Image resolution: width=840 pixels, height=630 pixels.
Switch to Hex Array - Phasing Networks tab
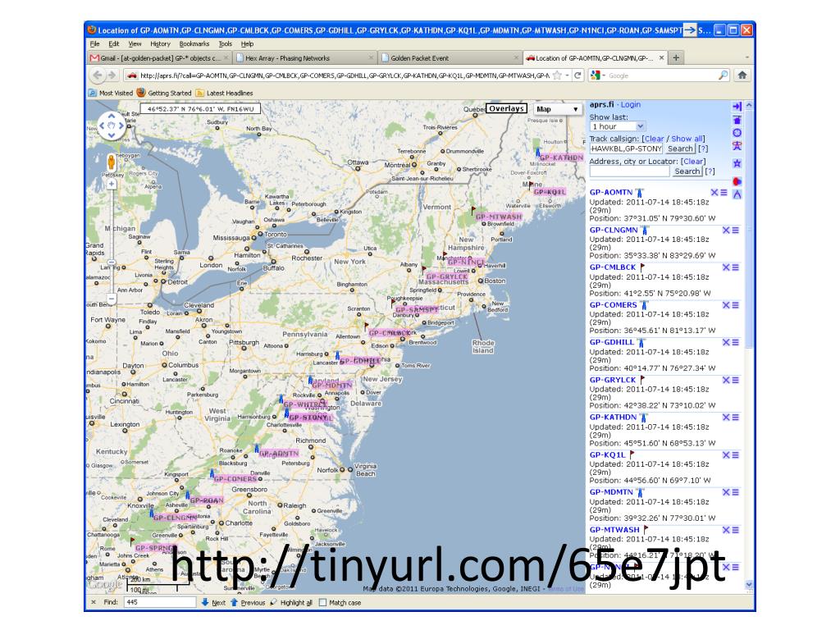tap(304, 58)
